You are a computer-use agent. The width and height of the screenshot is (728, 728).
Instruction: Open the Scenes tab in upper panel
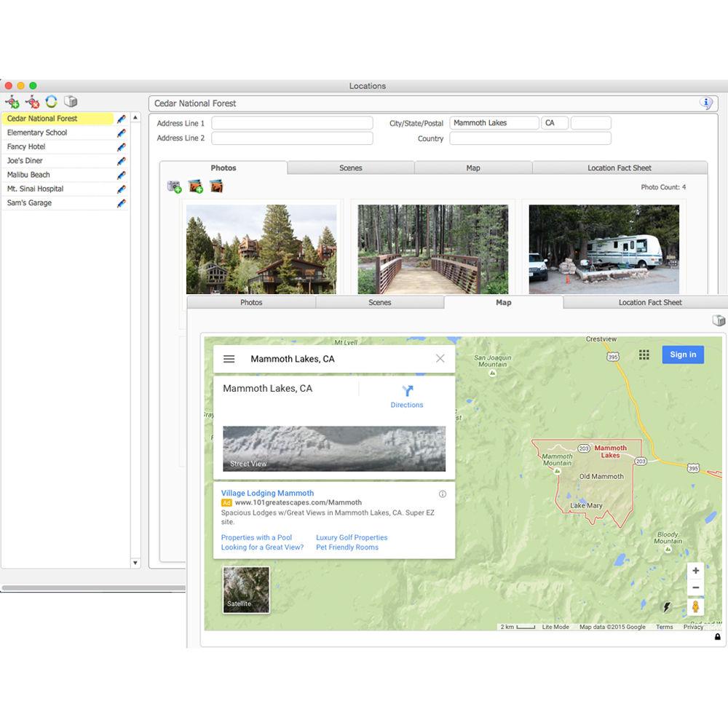click(350, 168)
